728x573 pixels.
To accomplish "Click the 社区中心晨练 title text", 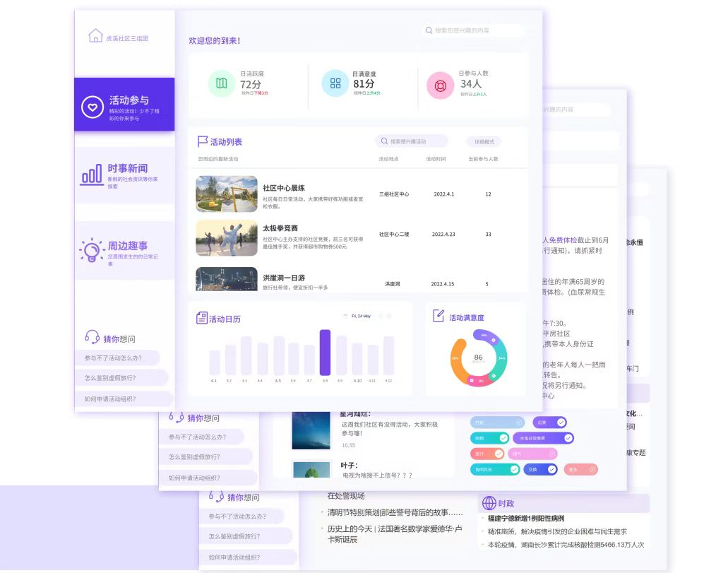I will (x=284, y=188).
